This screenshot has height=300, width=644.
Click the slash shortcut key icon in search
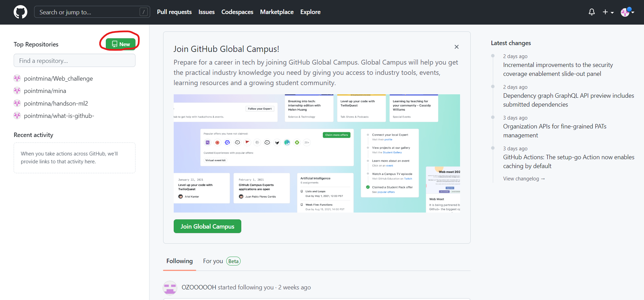(144, 12)
